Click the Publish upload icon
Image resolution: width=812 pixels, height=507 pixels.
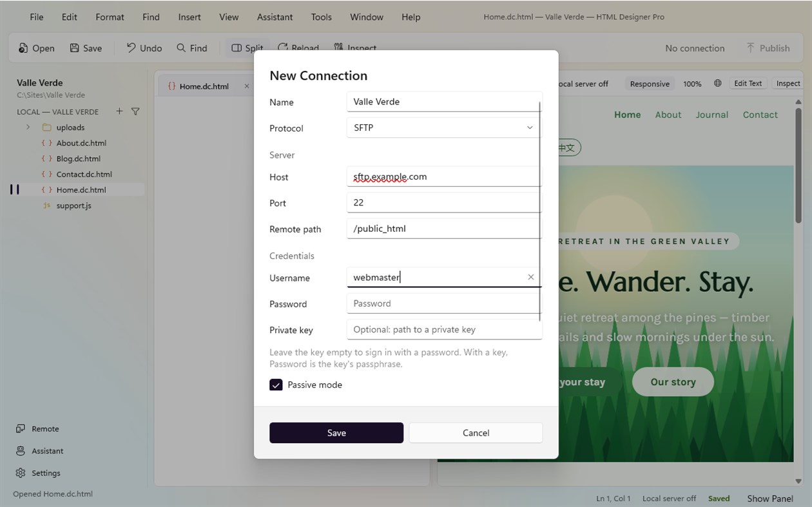[750, 48]
